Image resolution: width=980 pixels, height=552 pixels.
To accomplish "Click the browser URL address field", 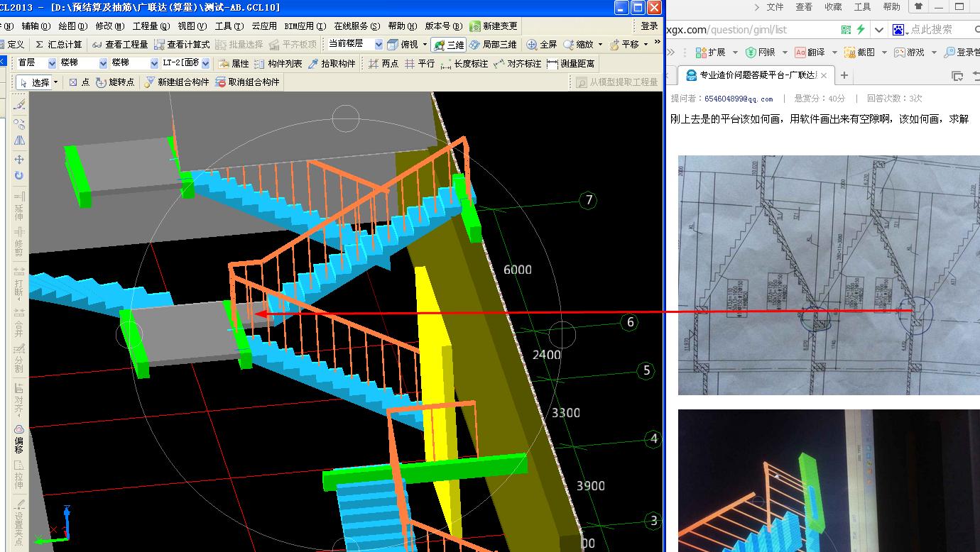I will click(751, 30).
